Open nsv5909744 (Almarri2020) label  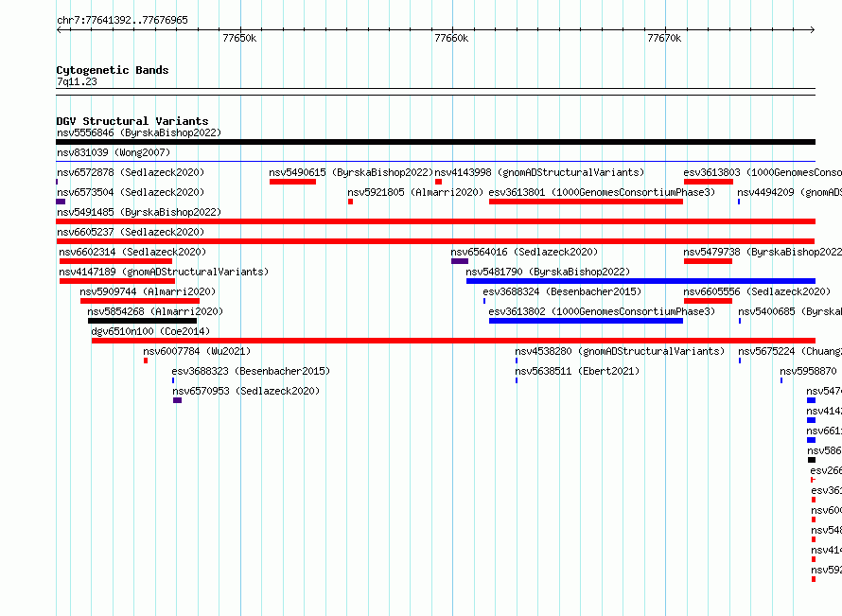pyautogui.click(x=148, y=291)
